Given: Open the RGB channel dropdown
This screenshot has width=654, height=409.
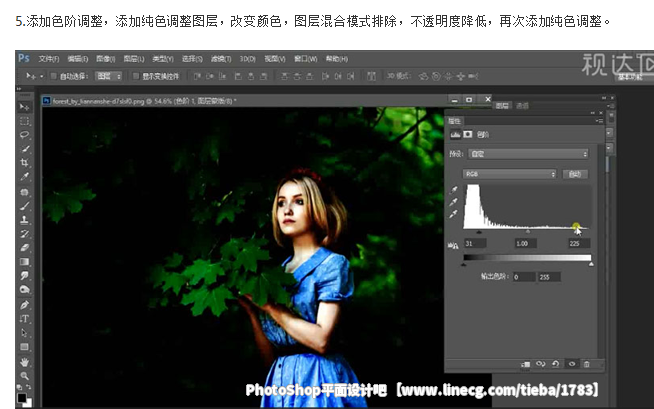Looking at the screenshot, I should point(510,174).
